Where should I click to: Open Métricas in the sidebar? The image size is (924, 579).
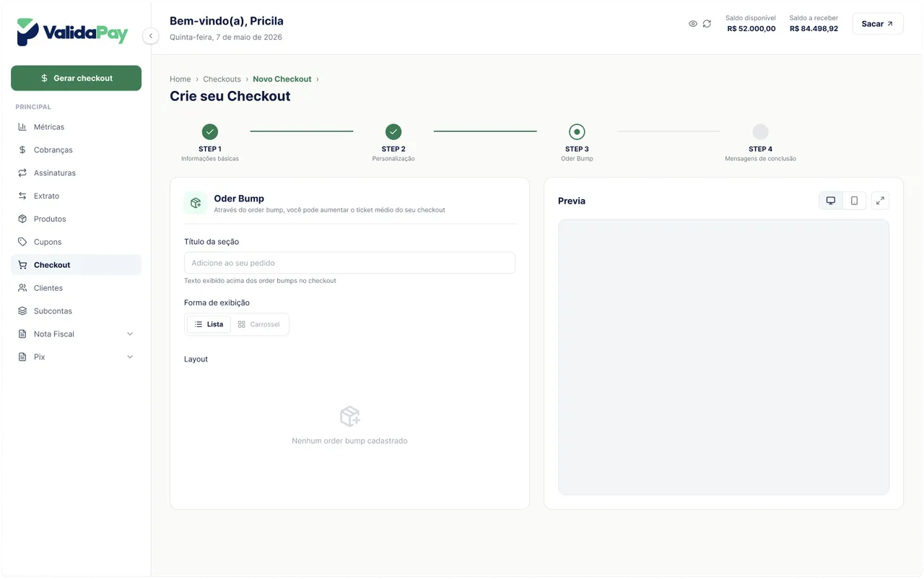pos(76,127)
